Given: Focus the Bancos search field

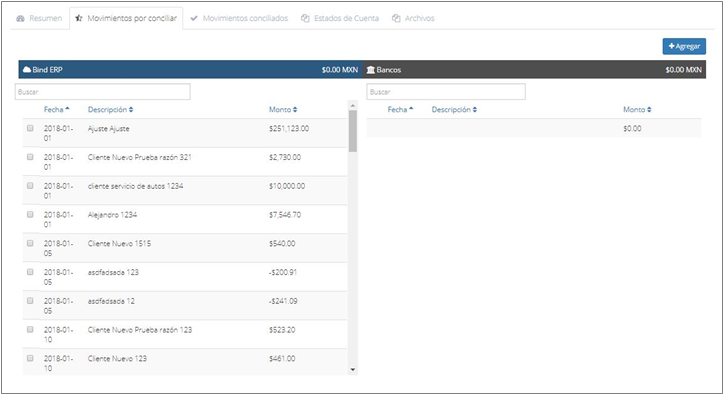Looking at the screenshot, I should pos(446,91).
